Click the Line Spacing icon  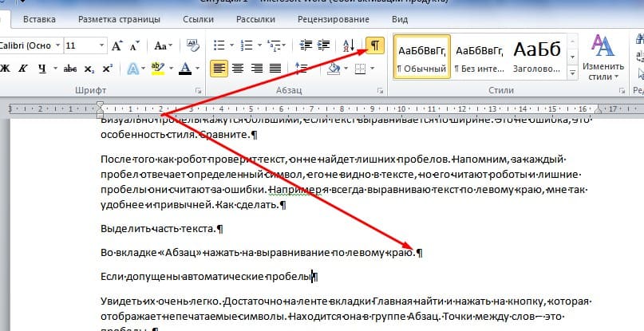tap(301, 68)
